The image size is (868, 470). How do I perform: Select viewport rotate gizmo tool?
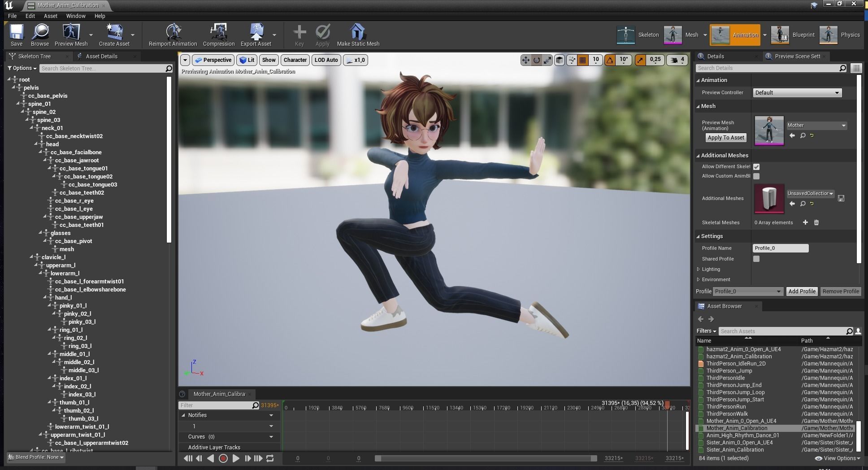click(x=537, y=60)
